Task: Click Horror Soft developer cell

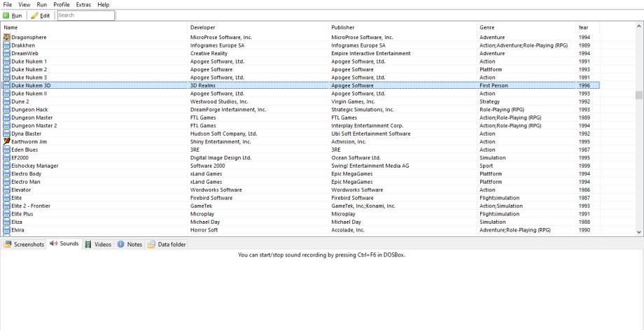Action: (204, 230)
